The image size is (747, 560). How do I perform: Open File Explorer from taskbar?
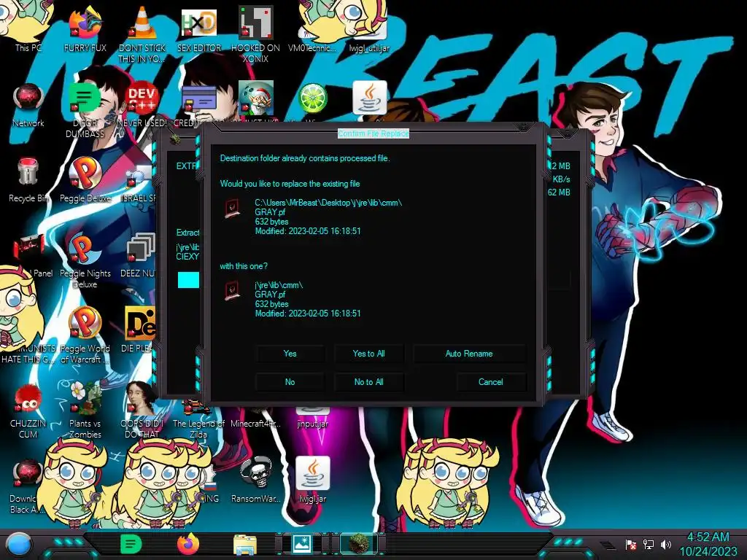[245, 544]
